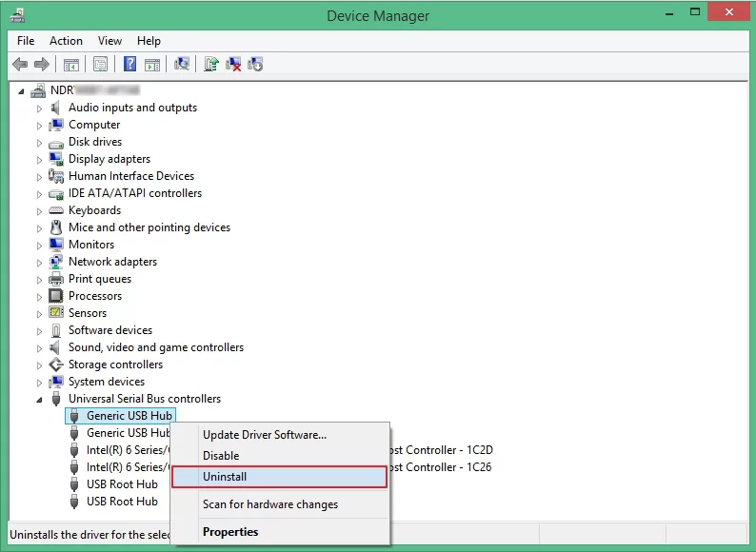
Task: Open the Action menu
Action: coord(66,41)
